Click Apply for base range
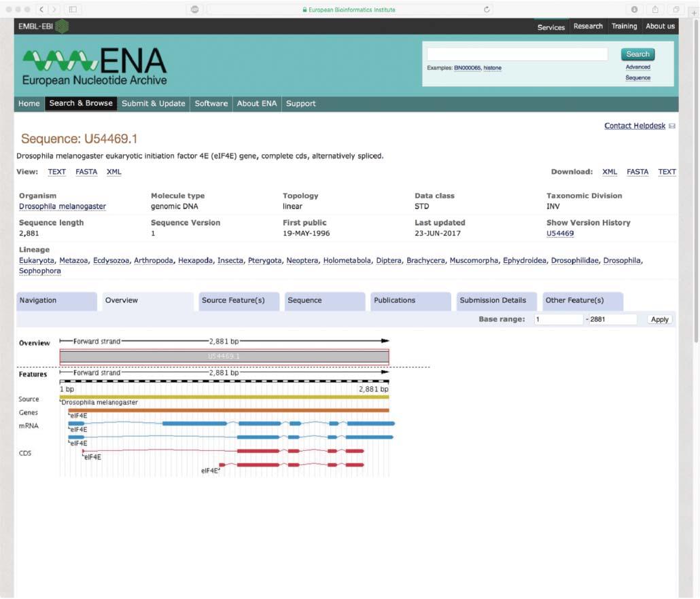 pyautogui.click(x=659, y=319)
